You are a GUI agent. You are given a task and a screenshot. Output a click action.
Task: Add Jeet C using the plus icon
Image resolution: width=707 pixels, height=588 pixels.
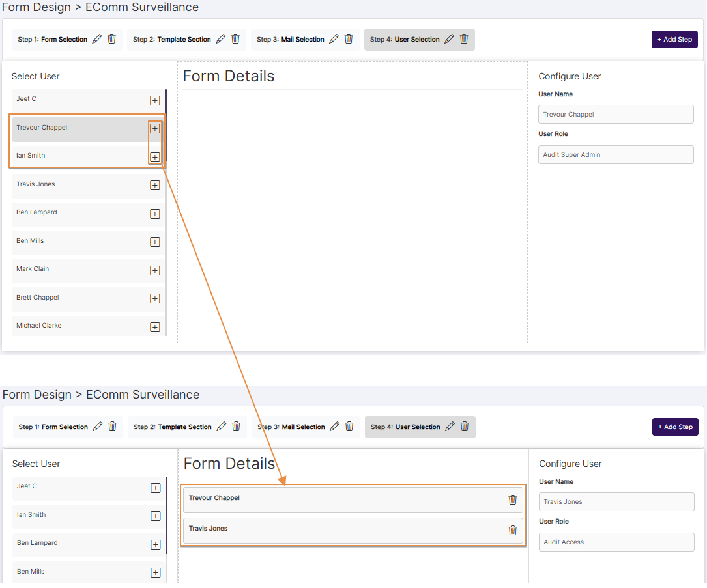(154, 100)
